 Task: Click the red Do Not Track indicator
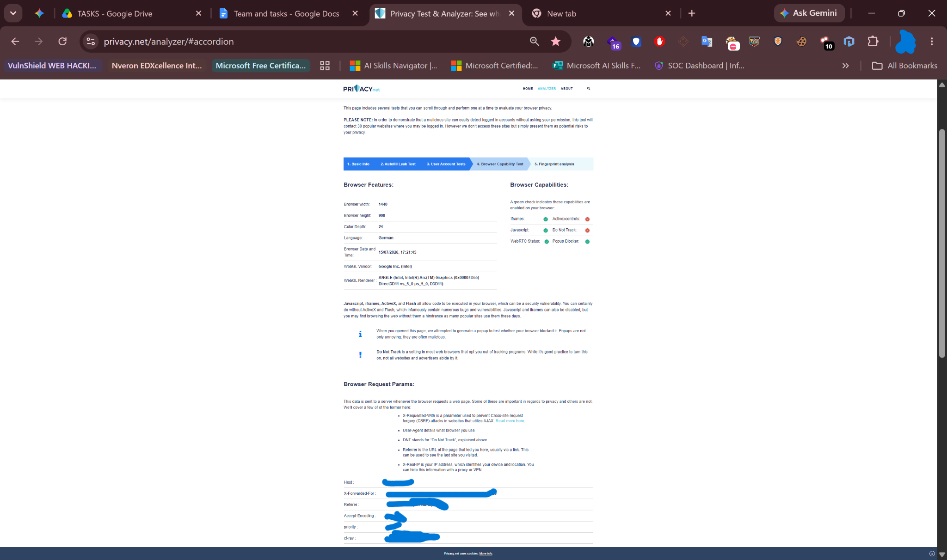point(587,231)
